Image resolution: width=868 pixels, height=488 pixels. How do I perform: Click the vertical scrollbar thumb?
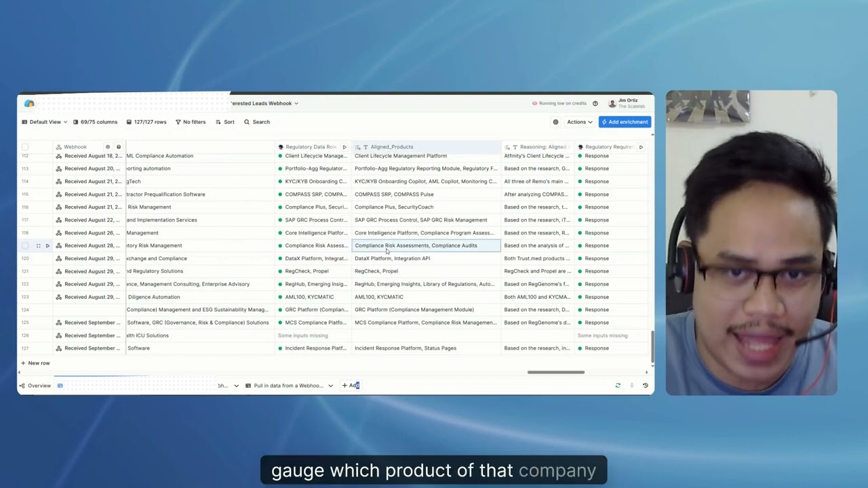652,347
